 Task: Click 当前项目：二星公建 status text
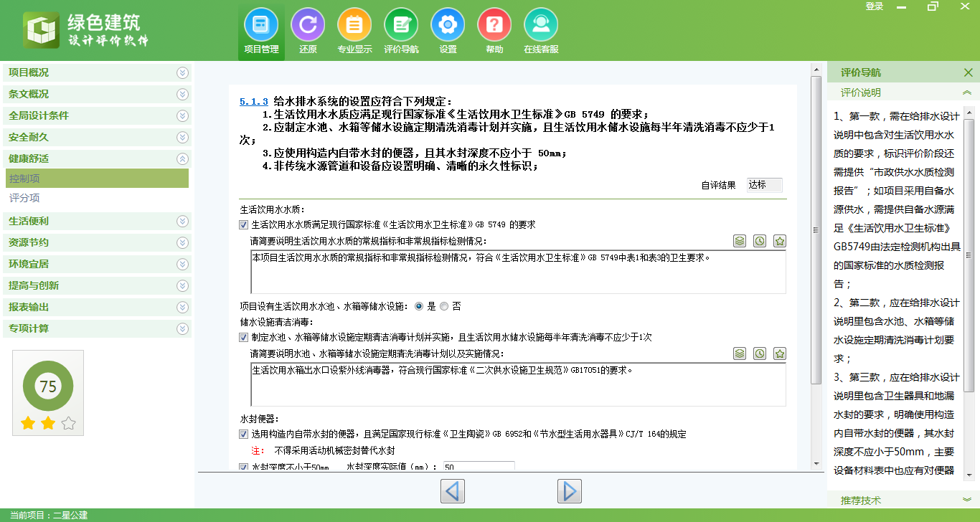click(49, 515)
